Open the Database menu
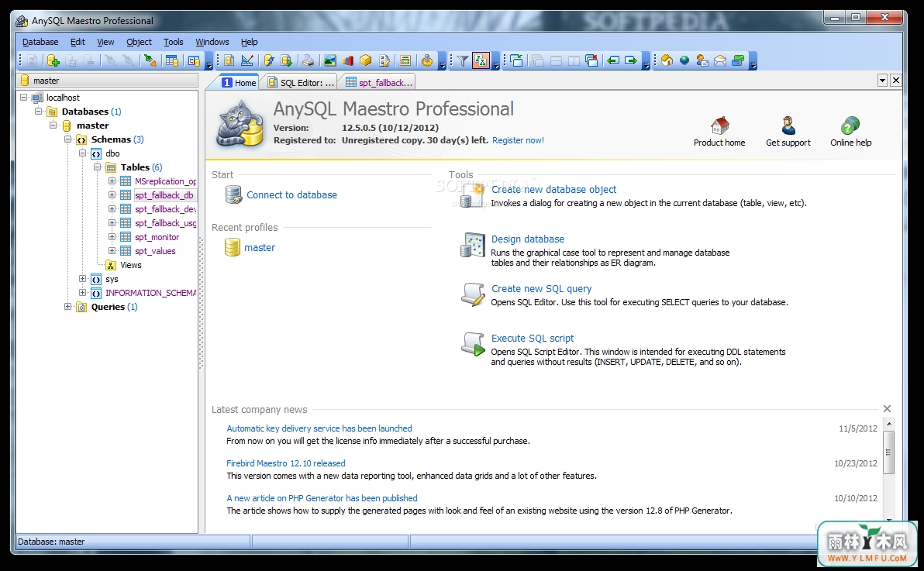This screenshot has width=924, height=571. (40, 42)
